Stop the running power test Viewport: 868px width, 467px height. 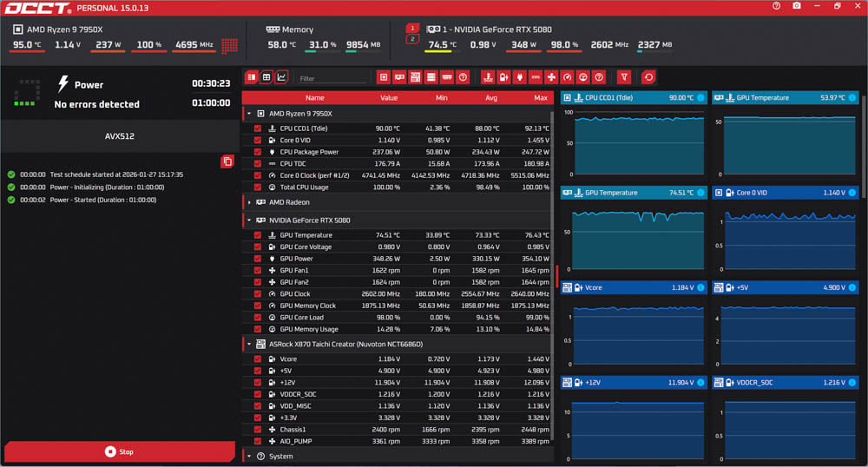pos(120,451)
